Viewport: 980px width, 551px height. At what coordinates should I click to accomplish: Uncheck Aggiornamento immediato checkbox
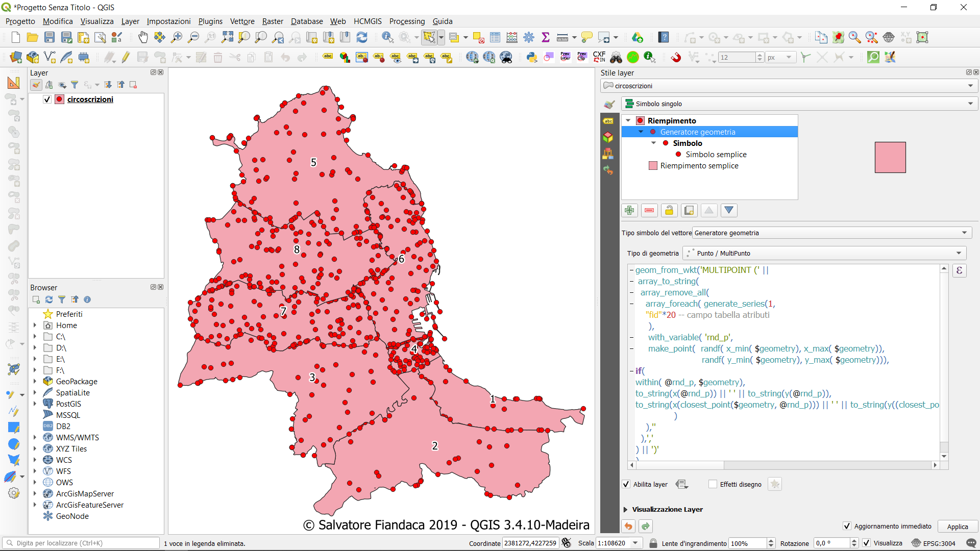pyautogui.click(x=847, y=526)
